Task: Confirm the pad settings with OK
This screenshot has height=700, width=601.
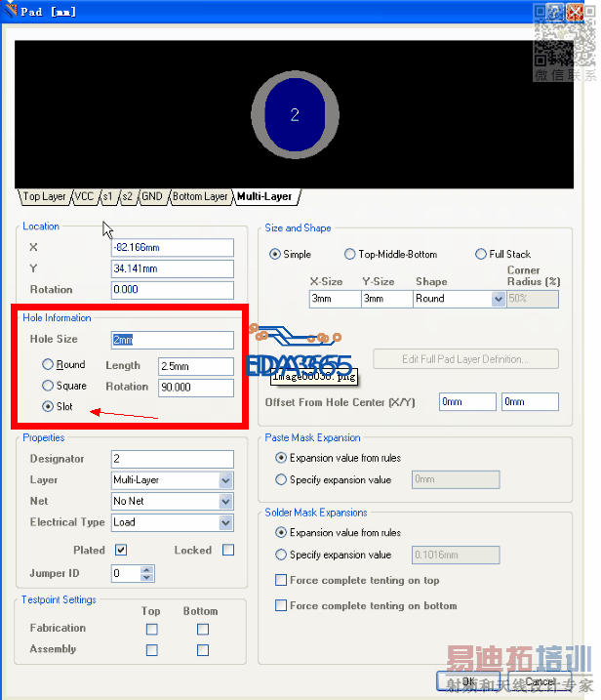Action: [468, 681]
